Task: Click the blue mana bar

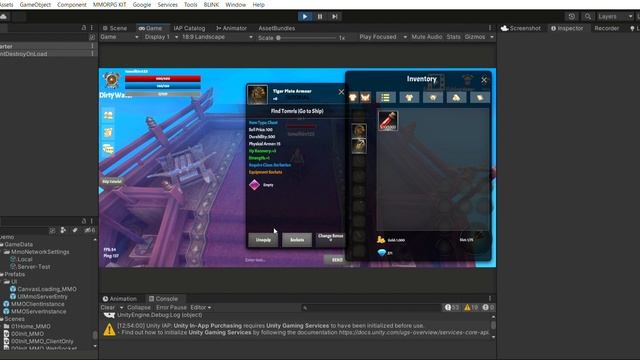Action: tap(162, 86)
